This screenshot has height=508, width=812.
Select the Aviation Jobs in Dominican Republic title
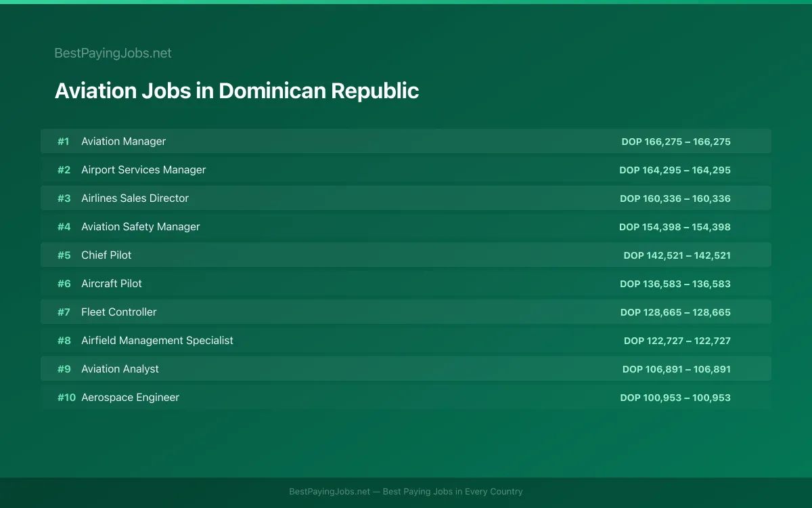click(237, 91)
